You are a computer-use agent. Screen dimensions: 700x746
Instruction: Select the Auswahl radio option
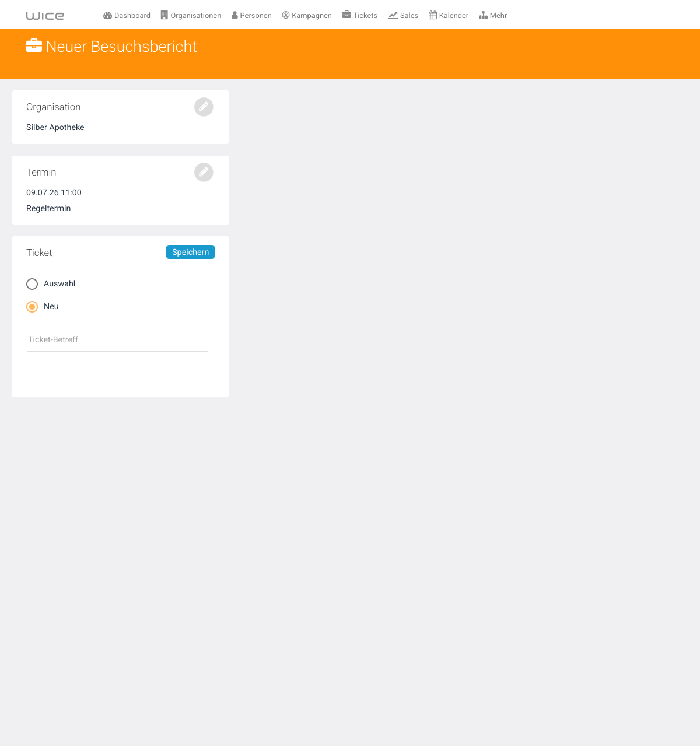click(x=32, y=284)
